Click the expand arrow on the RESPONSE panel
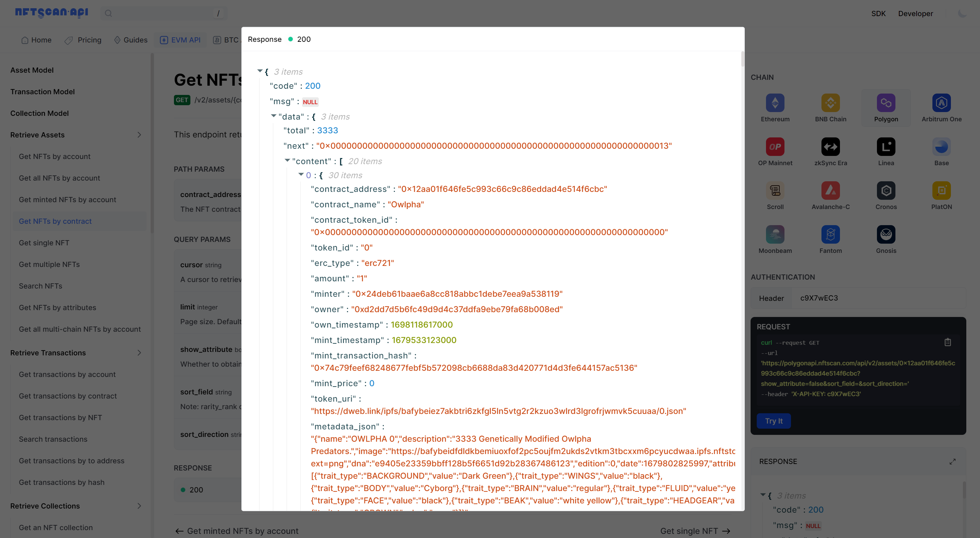Screen dimensions: 980x538 [953, 461]
